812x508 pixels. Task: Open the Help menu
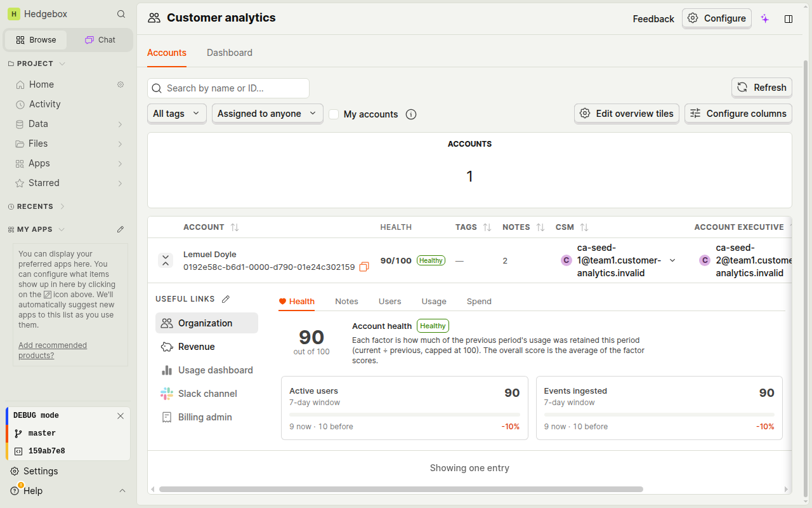click(33, 491)
